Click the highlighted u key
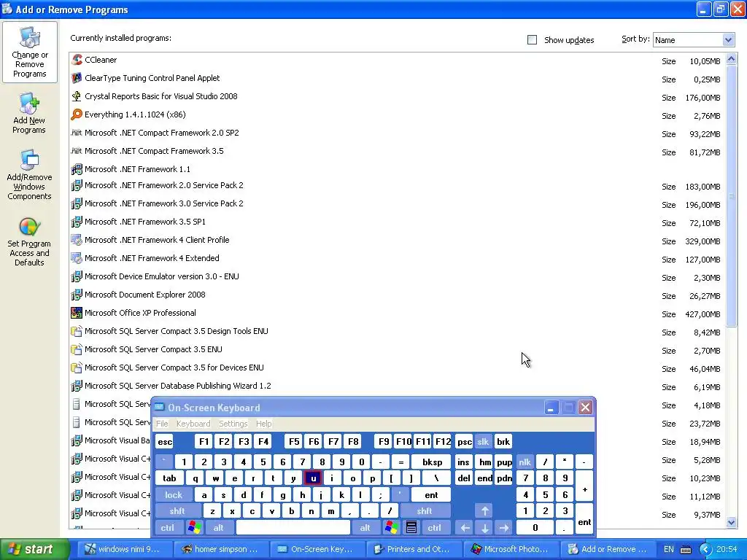Image resolution: width=747 pixels, height=560 pixels. click(312, 478)
